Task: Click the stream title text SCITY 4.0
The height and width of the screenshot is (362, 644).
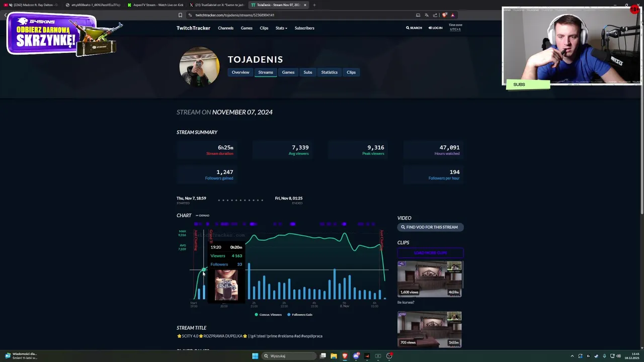Action: pyautogui.click(x=250, y=336)
